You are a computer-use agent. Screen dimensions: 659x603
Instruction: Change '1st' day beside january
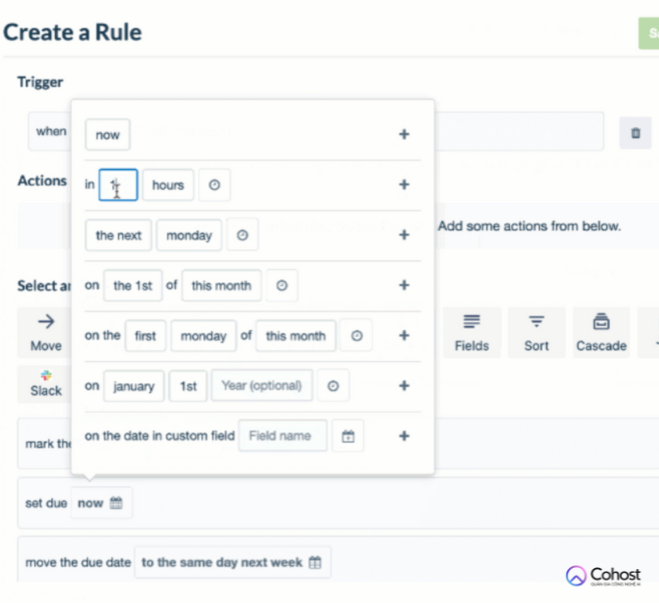pos(188,386)
